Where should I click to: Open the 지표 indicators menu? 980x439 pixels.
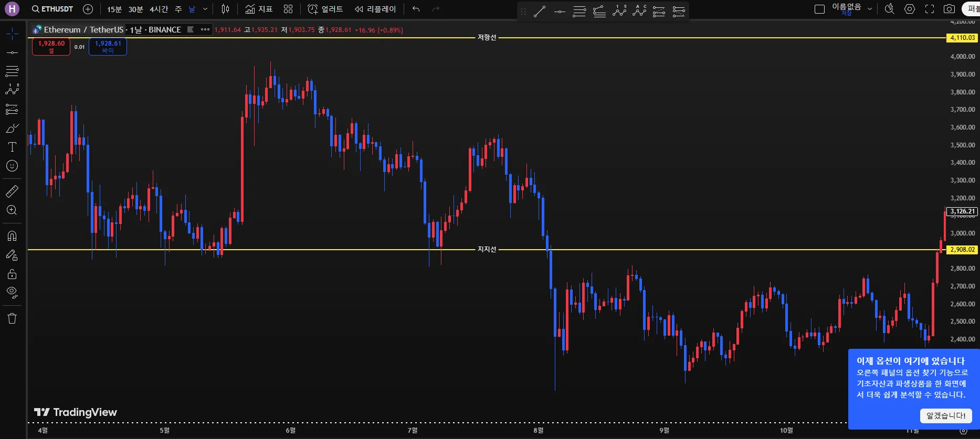(x=259, y=9)
